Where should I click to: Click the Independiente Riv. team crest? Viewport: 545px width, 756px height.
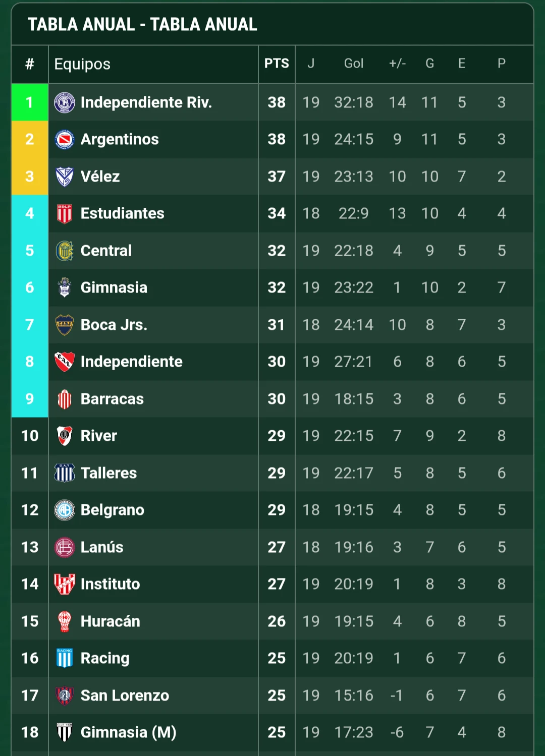[x=65, y=102]
